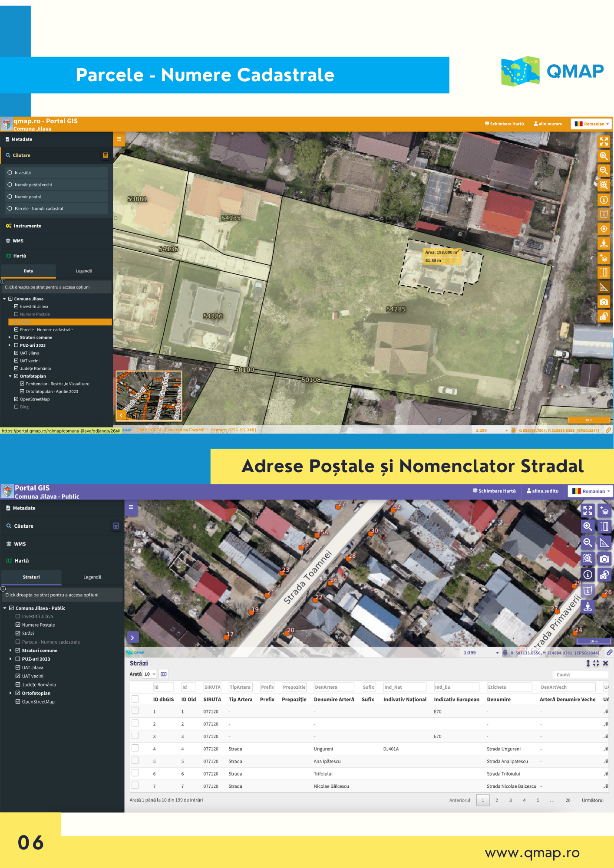Click the permalink chain icon on purple status bar
This screenshot has height=868, width=614.
pos(609,652)
